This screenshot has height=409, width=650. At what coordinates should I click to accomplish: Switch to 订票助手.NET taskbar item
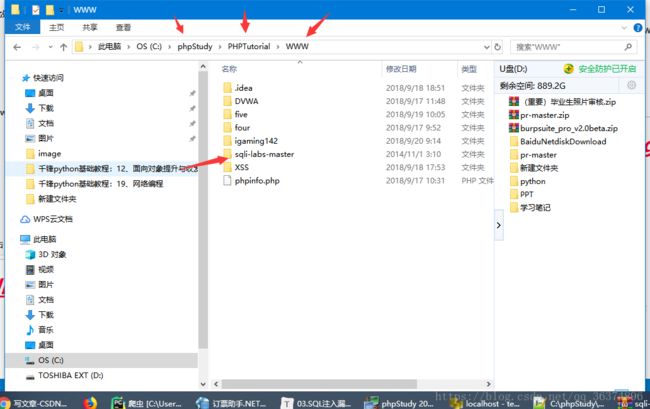click(x=231, y=403)
